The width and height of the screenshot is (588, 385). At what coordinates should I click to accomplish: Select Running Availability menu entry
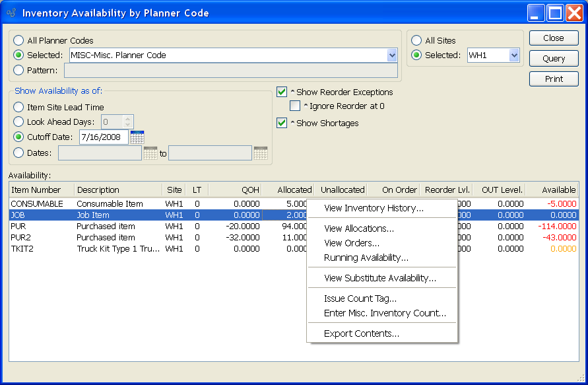point(366,258)
